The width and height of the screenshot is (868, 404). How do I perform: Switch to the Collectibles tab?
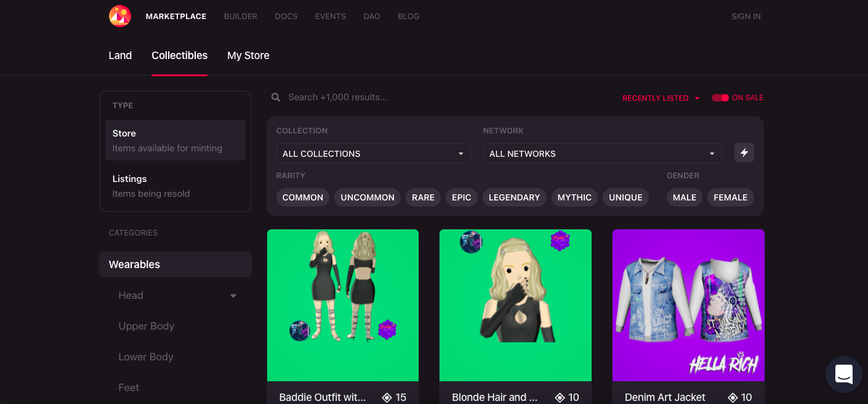click(x=180, y=55)
